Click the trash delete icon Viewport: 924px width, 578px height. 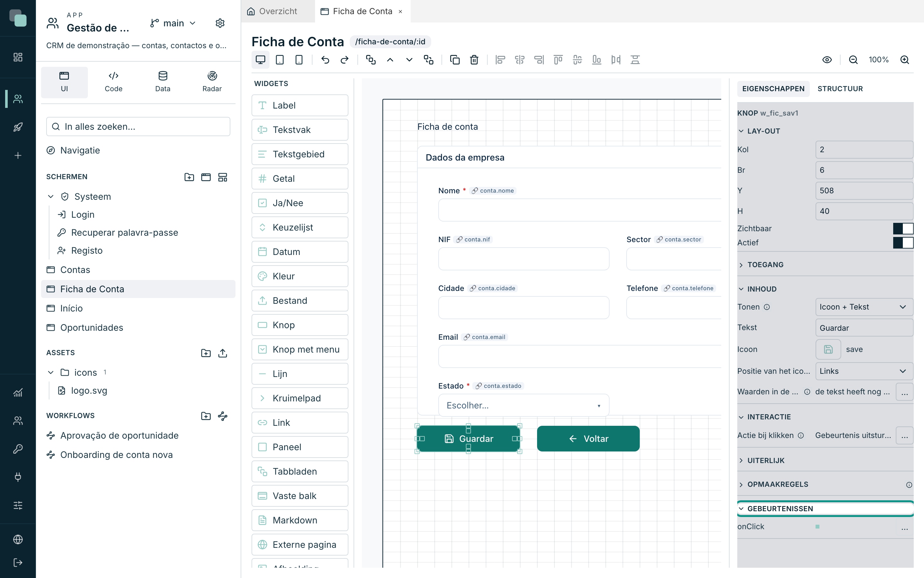click(474, 60)
